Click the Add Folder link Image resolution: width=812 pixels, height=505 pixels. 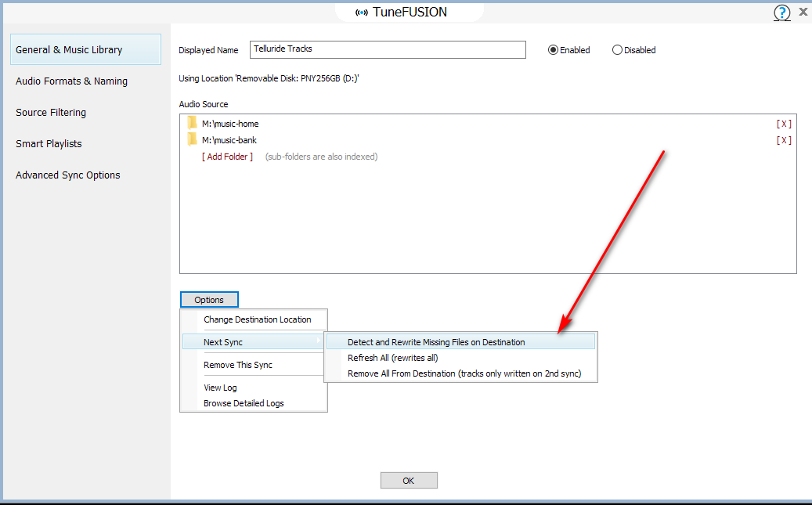(x=227, y=157)
